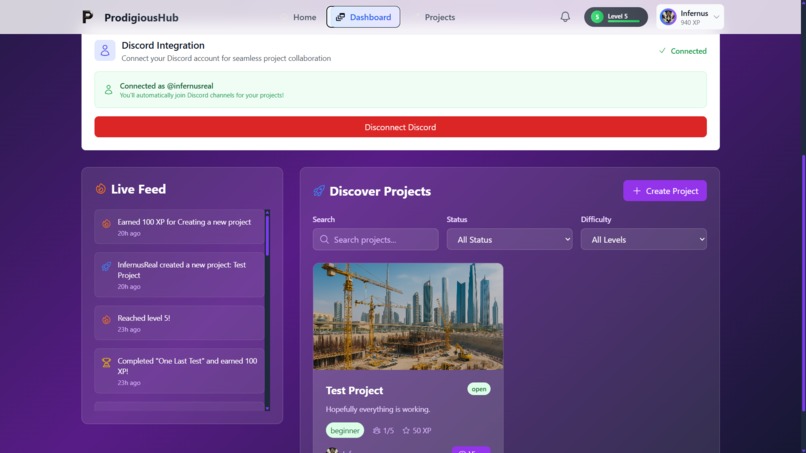Image resolution: width=806 pixels, height=453 pixels.
Task: Click the beginner difficulty tag
Action: tap(344, 430)
